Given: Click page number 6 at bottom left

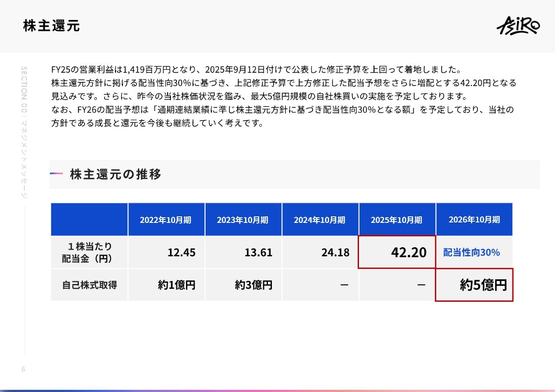Looking at the screenshot, I should (23, 369).
